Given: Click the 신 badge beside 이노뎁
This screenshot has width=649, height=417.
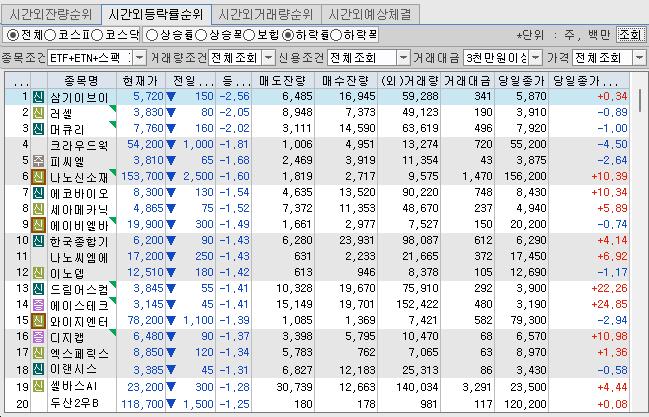Looking at the screenshot, I should coord(38,273).
